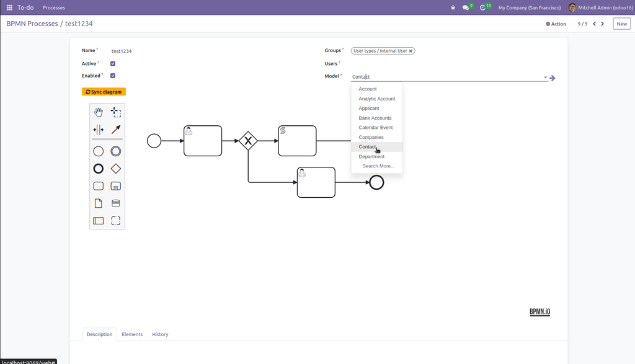Pick the start event circle in palette

tap(99, 151)
